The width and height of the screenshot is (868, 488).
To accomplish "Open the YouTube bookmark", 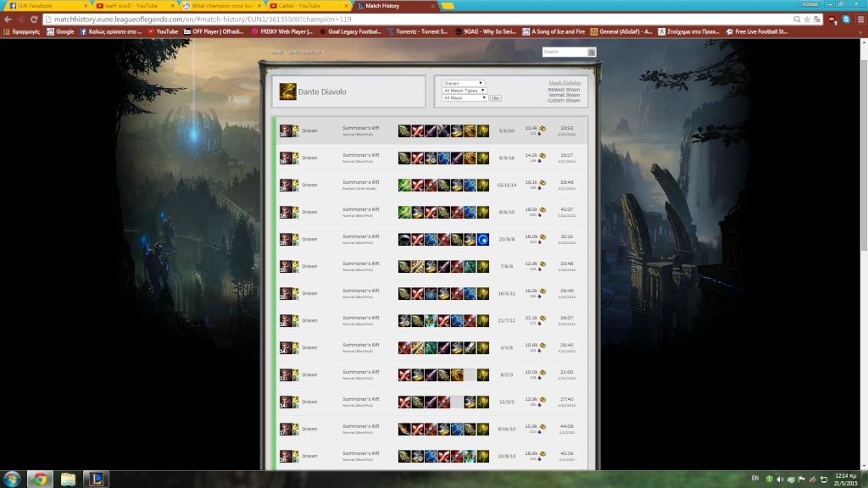I will click(162, 31).
